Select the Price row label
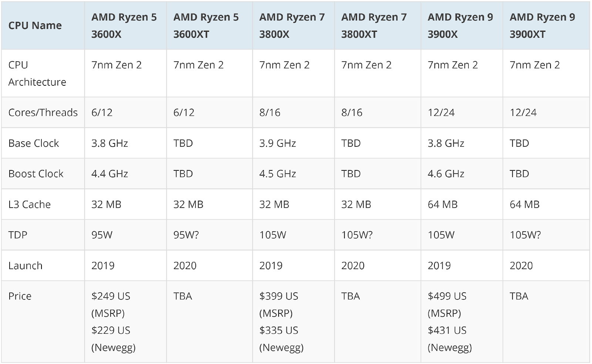The image size is (592, 364). point(20,296)
